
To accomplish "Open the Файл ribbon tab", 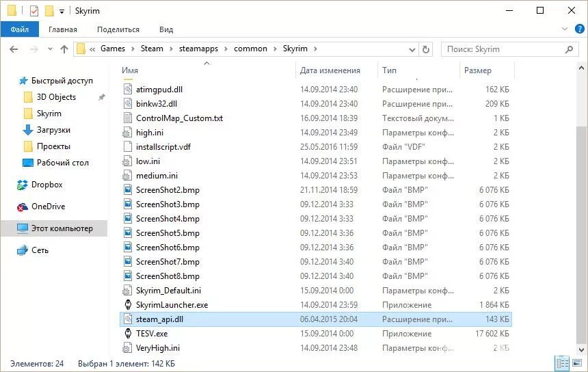I will tap(20, 29).
